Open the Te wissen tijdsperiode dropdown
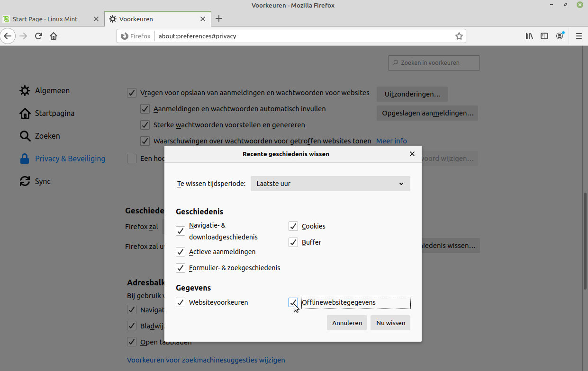The height and width of the screenshot is (371, 588). [330, 184]
